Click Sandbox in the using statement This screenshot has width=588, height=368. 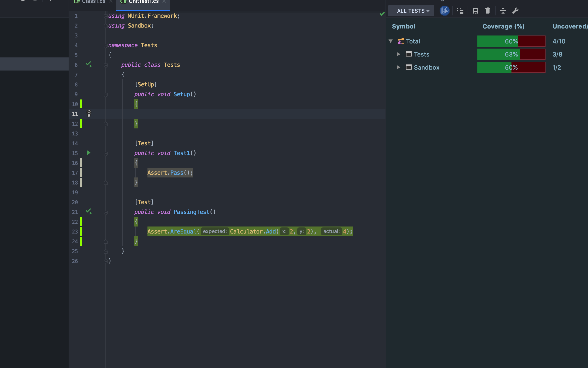click(x=139, y=25)
